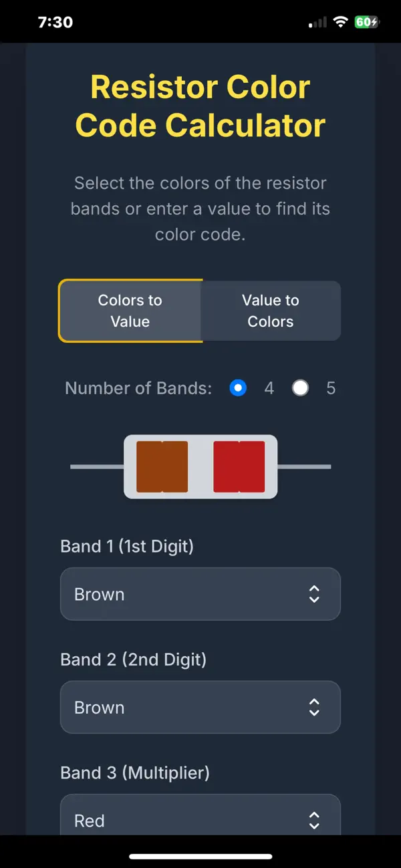Click the Band 3 up-down chevron icon
The image size is (401, 868).
[314, 821]
